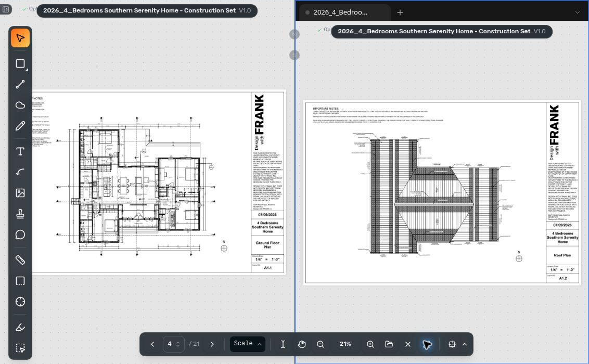
Task: Choose the line segment tool
Action: (x=20, y=84)
